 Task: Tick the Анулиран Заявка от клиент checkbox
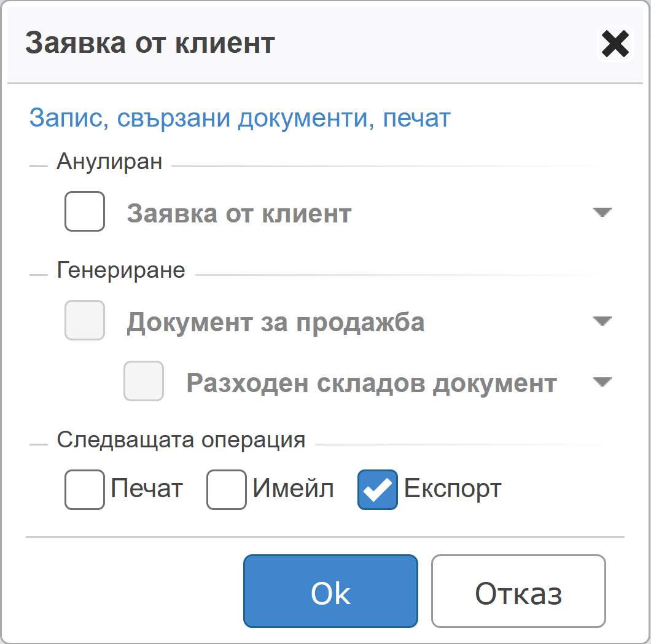85,212
